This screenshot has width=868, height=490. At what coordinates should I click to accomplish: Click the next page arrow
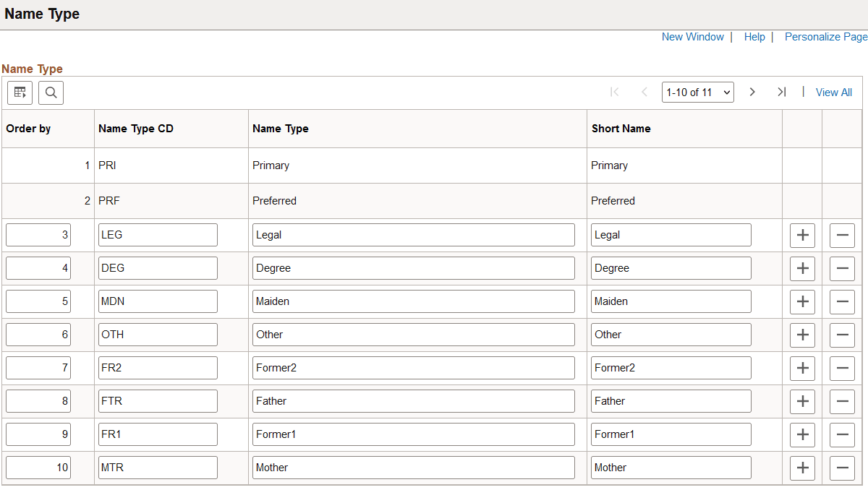(x=752, y=92)
